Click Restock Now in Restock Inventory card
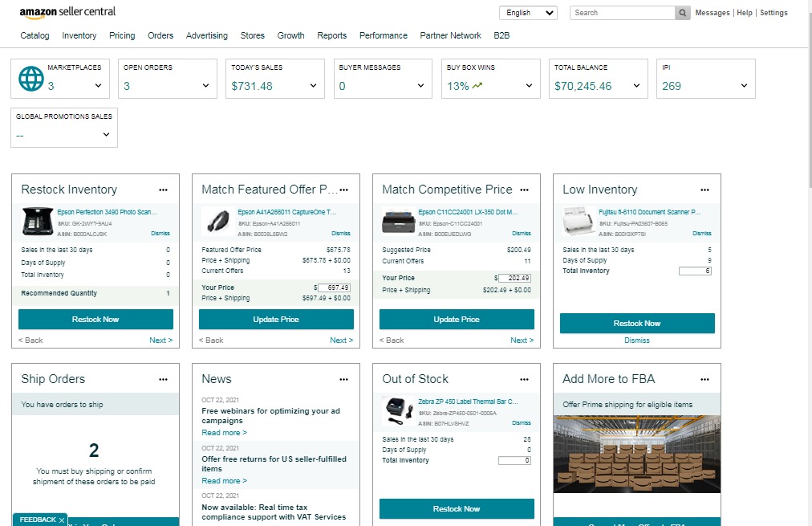 (x=95, y=320)
